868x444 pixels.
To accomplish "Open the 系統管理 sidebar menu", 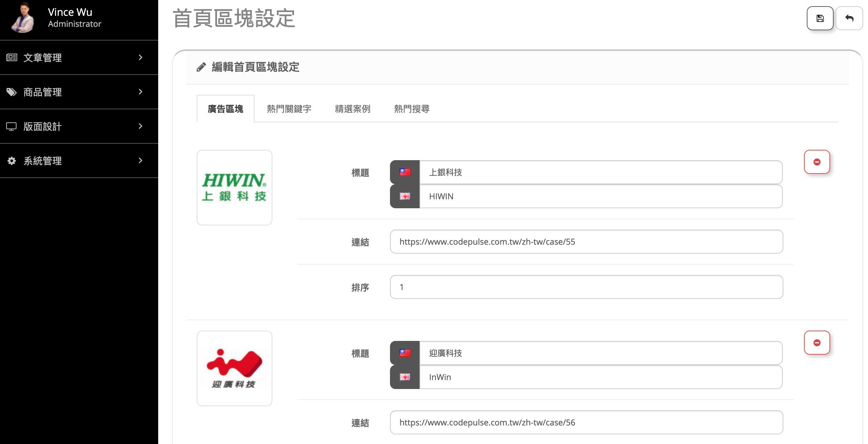I will pyautogui.click(x=79, y=160).
